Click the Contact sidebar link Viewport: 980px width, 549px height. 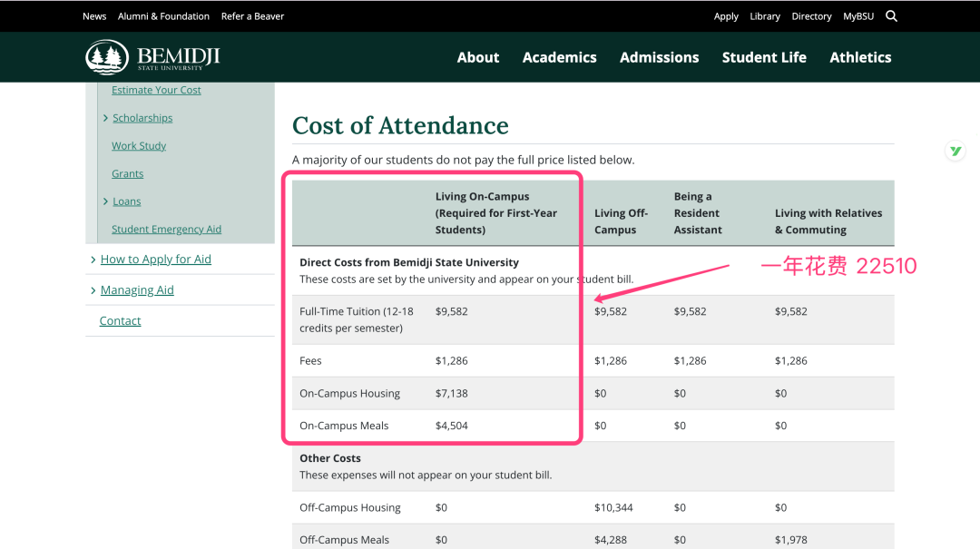click(120, 321)
